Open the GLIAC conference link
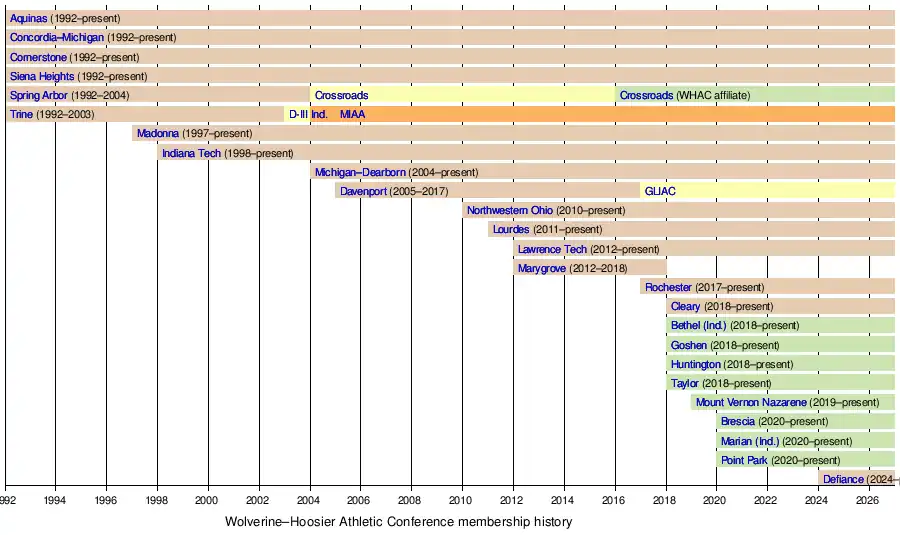This screenshot has width=900, height=535. 660,192
